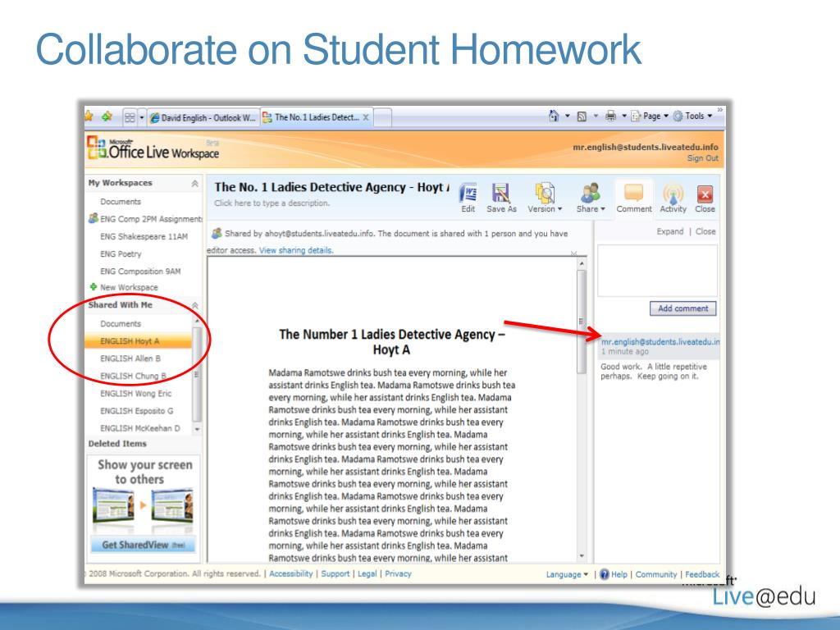Open the Print dropdown arrow

[624, 116]
